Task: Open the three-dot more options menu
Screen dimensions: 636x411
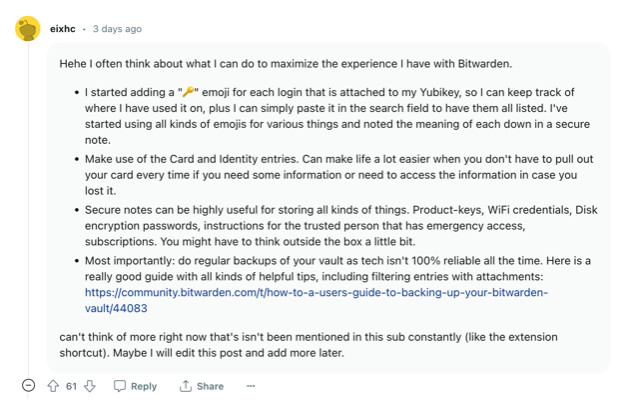Action: (x=250, y=386)
